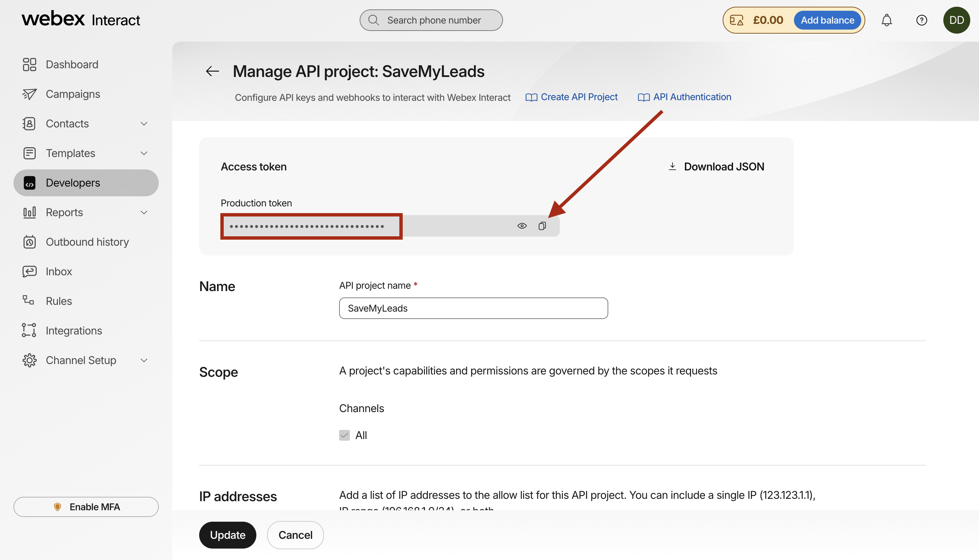
Task: Open Channel Setup label
Action: [x=81, y=360]
